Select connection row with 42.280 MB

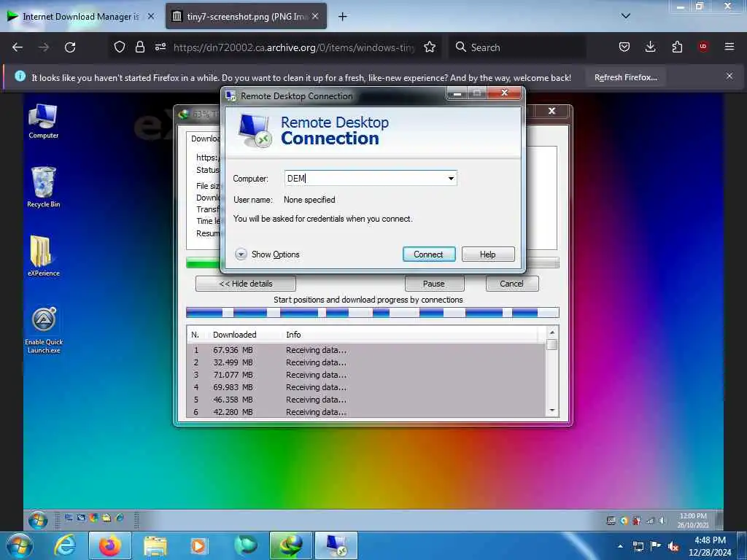tap(366, 412)
